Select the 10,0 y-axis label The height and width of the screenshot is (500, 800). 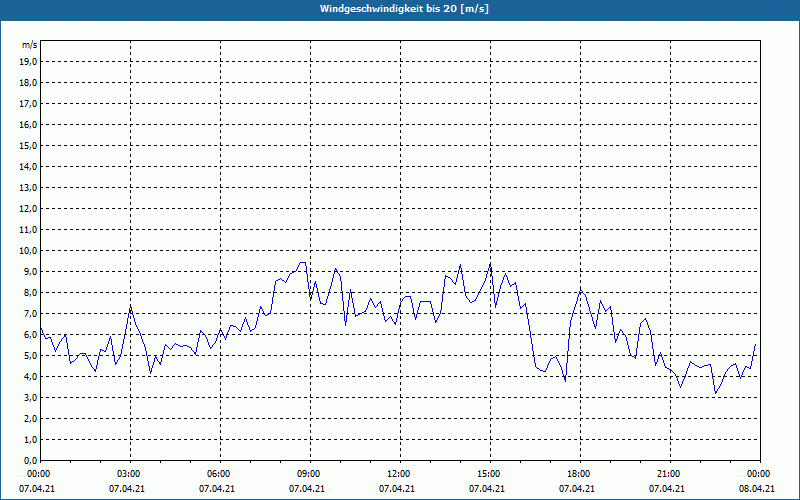pyautogui.click(x=28, y=251)
